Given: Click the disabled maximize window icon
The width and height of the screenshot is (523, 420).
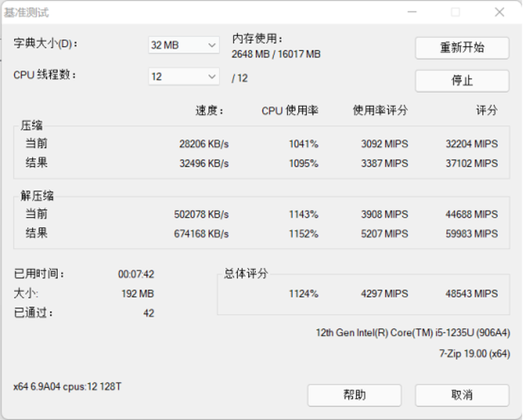Looking at the screenshot, I should (455, 12).
